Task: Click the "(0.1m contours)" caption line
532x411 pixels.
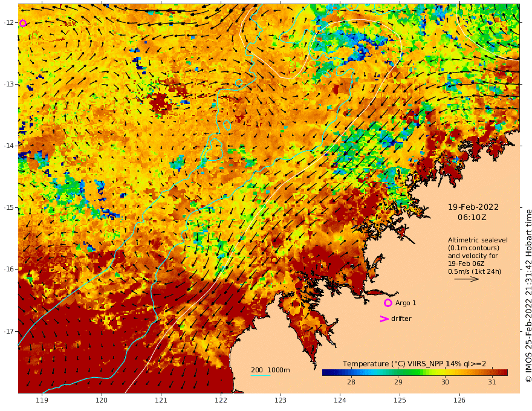Action: (473, 248)
